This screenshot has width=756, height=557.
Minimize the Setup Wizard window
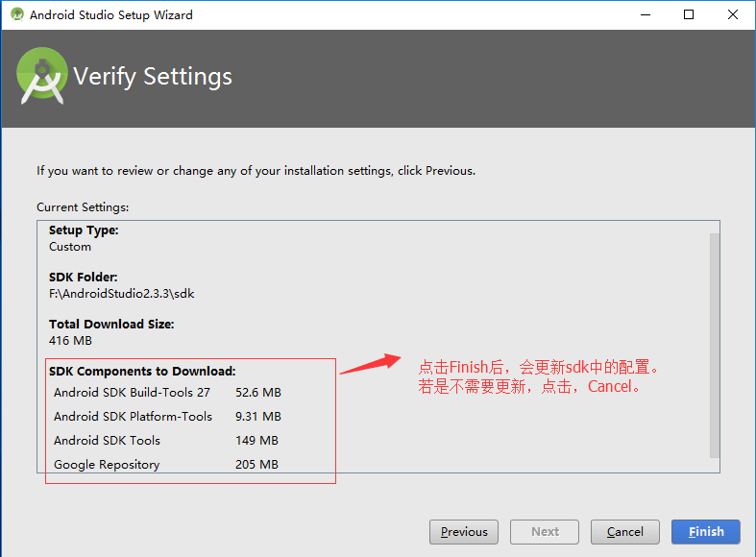[646, 14]
